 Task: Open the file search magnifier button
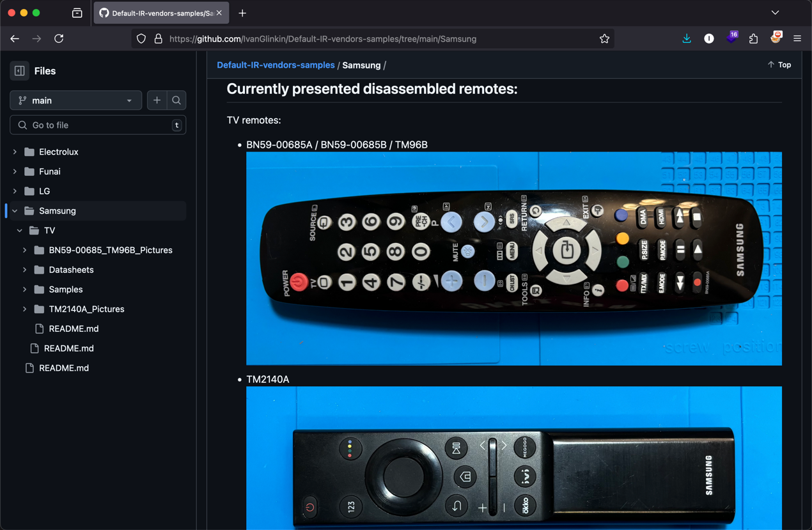pyautogui.click(x=176, y=100)
